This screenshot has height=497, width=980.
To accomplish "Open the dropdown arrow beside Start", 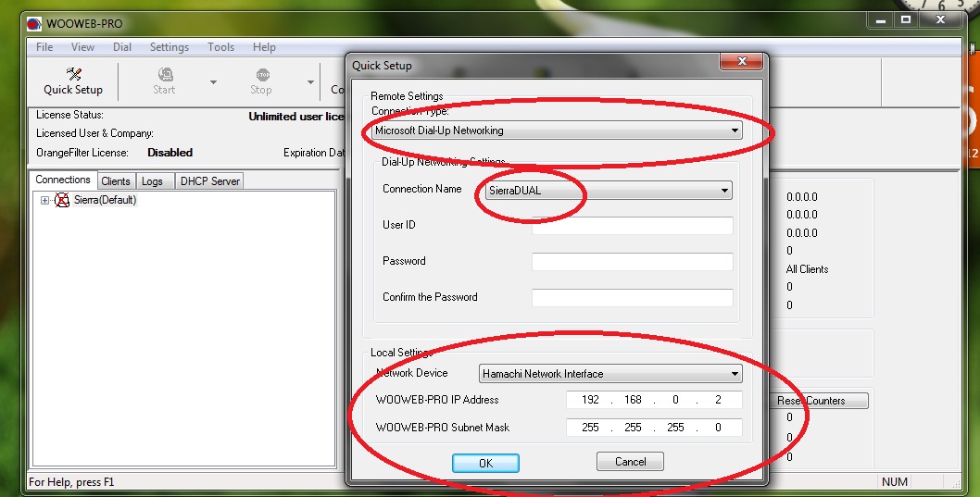I will pos(213,81).
